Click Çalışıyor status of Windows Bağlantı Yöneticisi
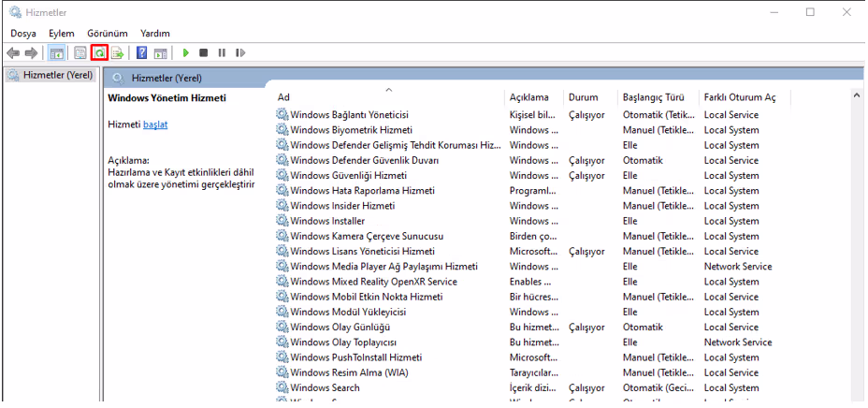868x408 pixels. pos(586,114)
